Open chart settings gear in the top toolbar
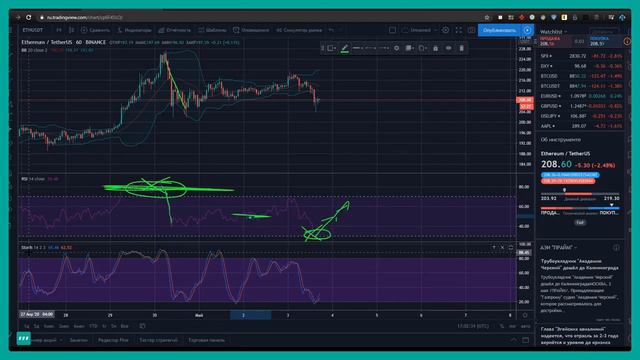 (446, 30)
